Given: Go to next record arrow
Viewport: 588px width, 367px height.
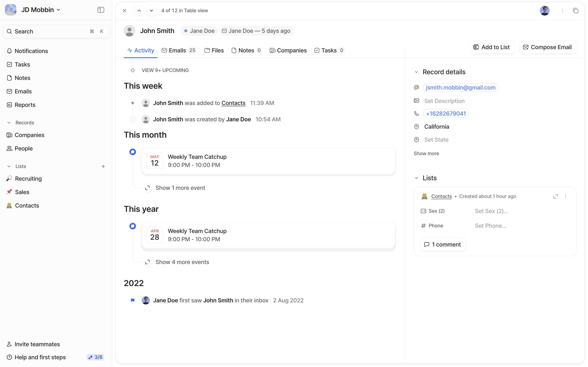Looking at the screenshot, I should click(151, 10).
